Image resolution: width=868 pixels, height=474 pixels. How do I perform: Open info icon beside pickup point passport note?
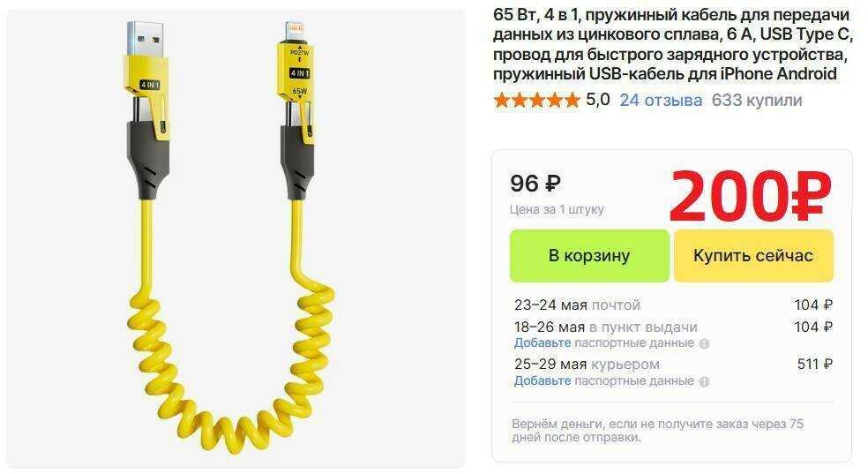(x=704, y=343)
